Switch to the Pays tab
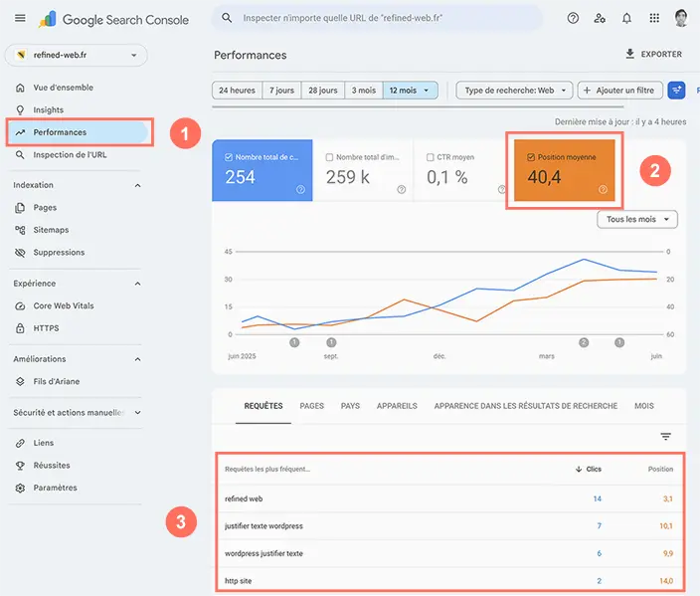Image resolution: width=700 pixels, height=596 pixels. click(350, 406)
